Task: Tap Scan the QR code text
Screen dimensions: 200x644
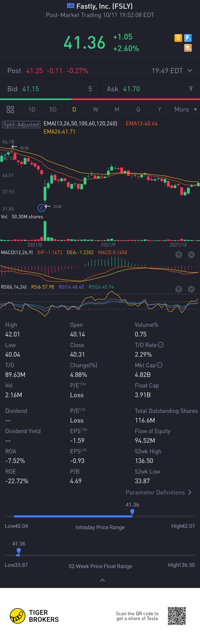Action: click(x=137, y=616)
